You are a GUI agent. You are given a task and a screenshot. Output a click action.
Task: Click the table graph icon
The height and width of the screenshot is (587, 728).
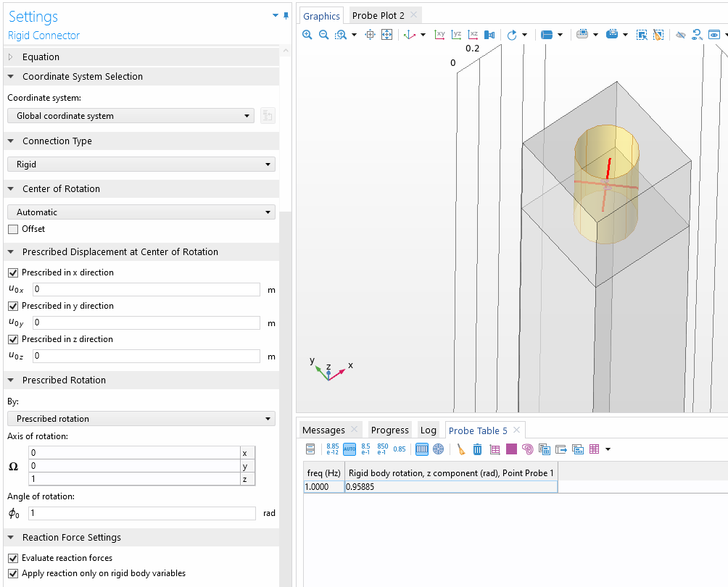[x=495, y=449]
